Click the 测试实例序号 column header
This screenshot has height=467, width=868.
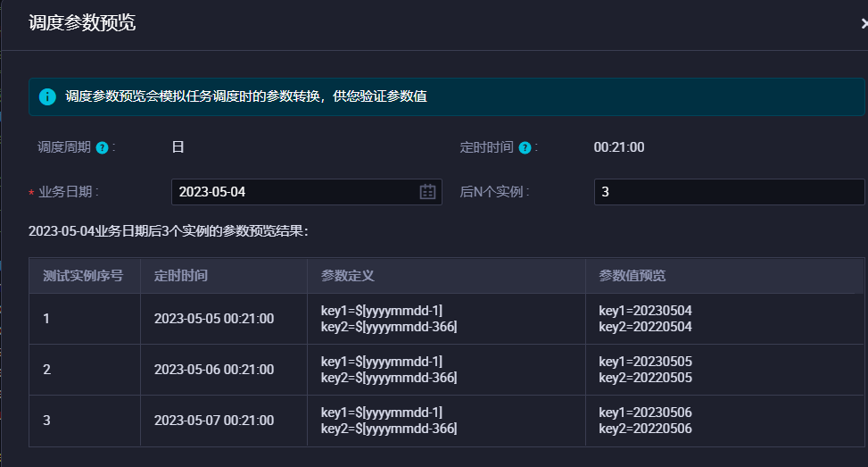click(x=85, y=276)
